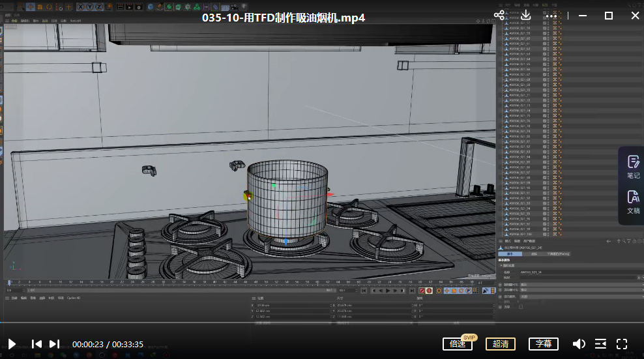Screen dimensions: 644x359
Task: Open the playlist panel icon
Action: pos(600,343)
